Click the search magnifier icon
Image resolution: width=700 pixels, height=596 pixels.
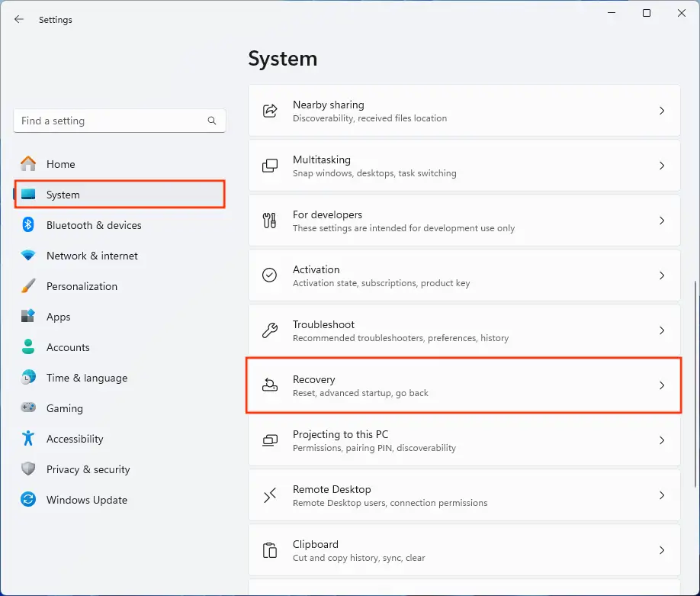tap(212, 121)
